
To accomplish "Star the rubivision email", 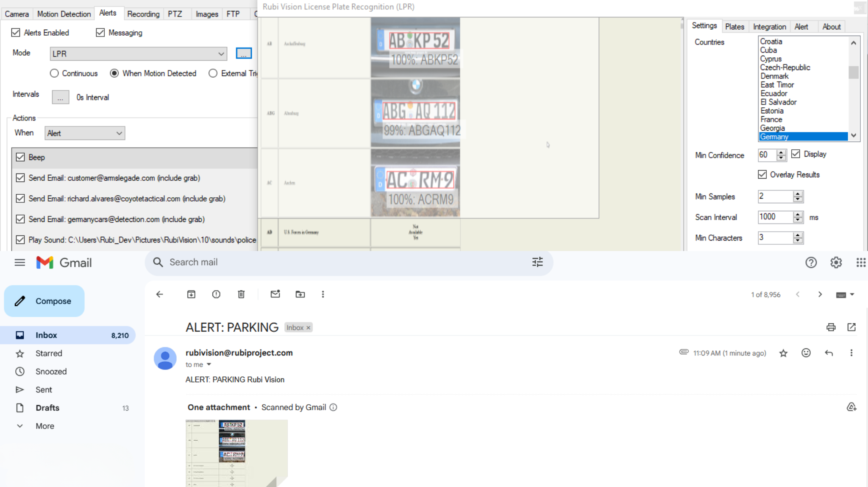I will [783, 353].
